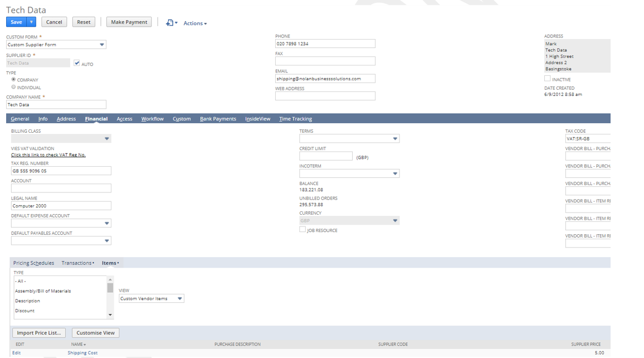644x358 pixels.
Task: Click the VAT Reg No. check link
Action: pyautogui.click(x=48, y=155)
